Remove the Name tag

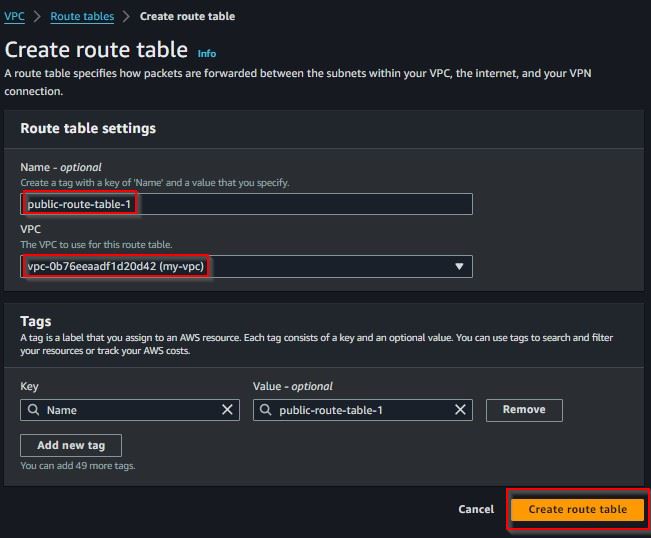coord(524,410)
